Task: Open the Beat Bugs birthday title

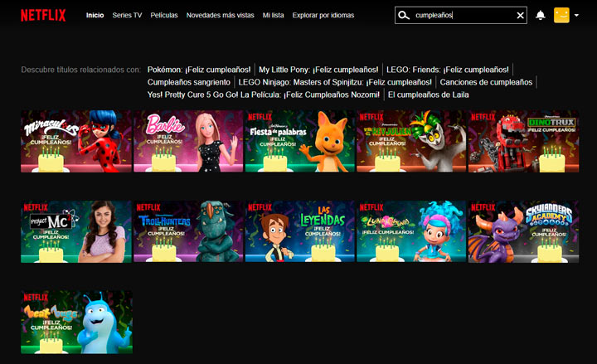Action: click(x=76, y=322)
